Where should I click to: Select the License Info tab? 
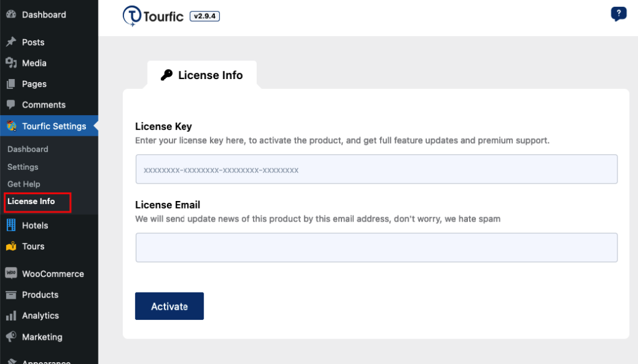(202, 75)
